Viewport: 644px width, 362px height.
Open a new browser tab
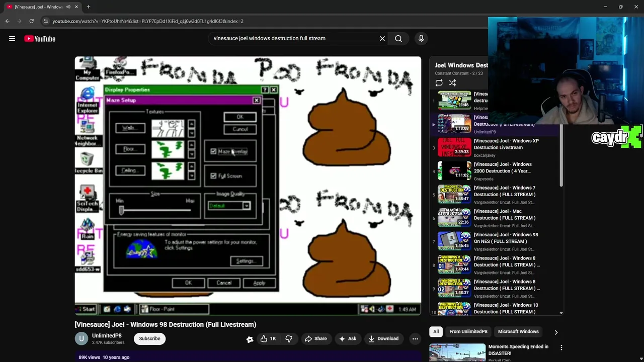88,7
